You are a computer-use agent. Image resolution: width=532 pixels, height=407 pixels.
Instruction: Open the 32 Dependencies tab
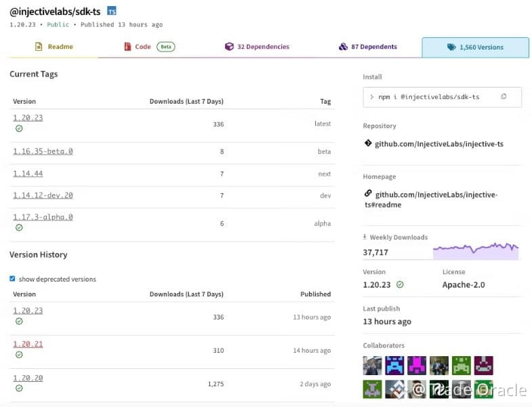(257, 47)
